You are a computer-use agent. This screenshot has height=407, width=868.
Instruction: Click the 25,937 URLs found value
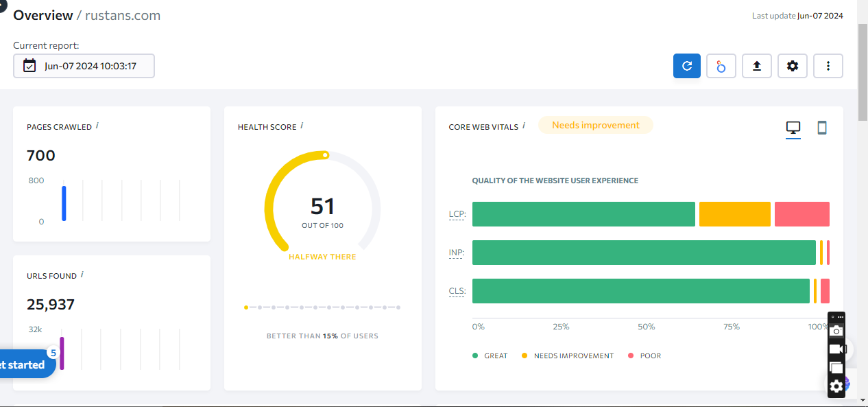(51, 304)
